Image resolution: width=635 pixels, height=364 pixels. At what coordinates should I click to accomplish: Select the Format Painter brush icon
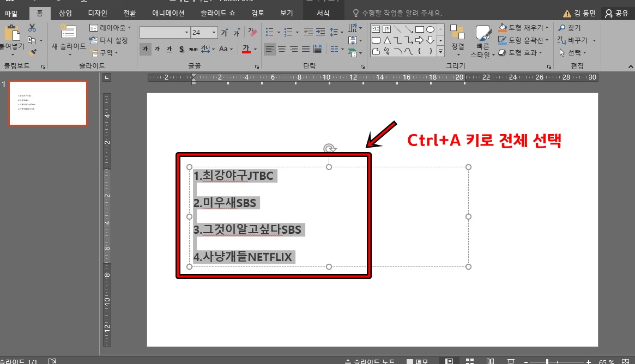pyautogui.click(x=32, y=52)
